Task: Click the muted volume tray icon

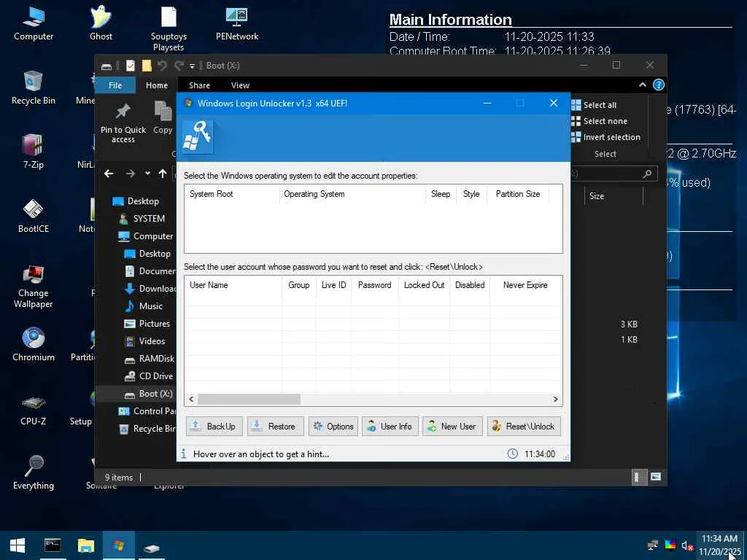Action: [x=686, y=545]
